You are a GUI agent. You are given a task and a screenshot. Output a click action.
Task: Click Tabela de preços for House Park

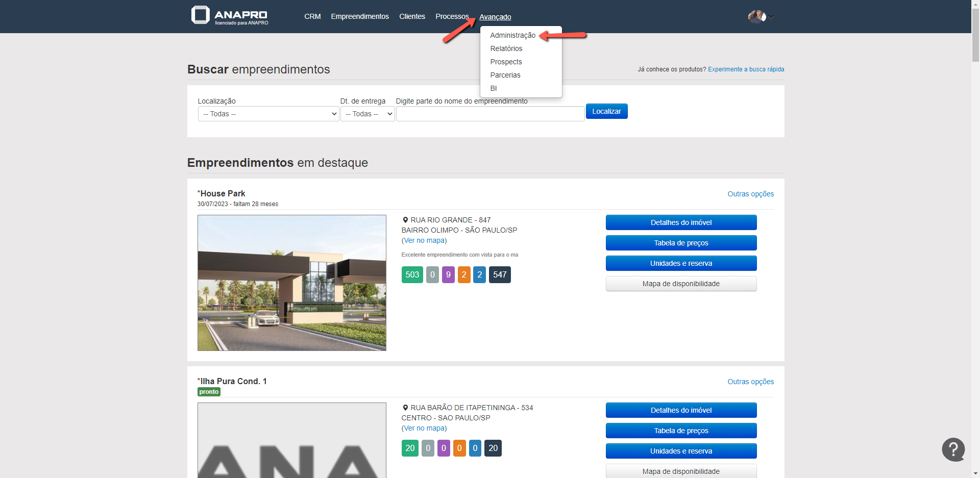[681, 243]
